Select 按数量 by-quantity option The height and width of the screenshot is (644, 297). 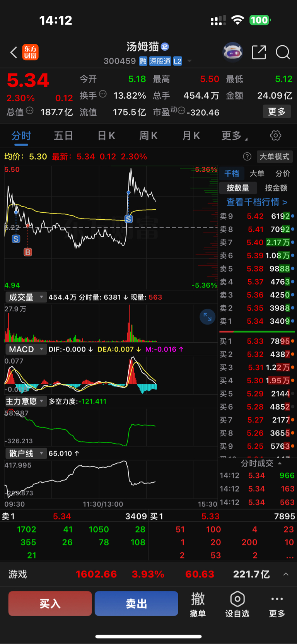click(x=238, y=188)
